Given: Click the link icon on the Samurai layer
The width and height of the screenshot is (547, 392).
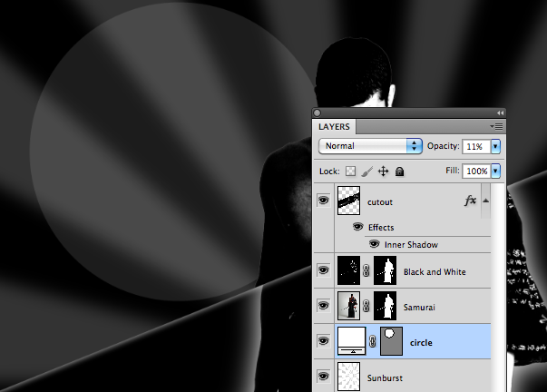Looking at the screenshot, I should (366, 306).
